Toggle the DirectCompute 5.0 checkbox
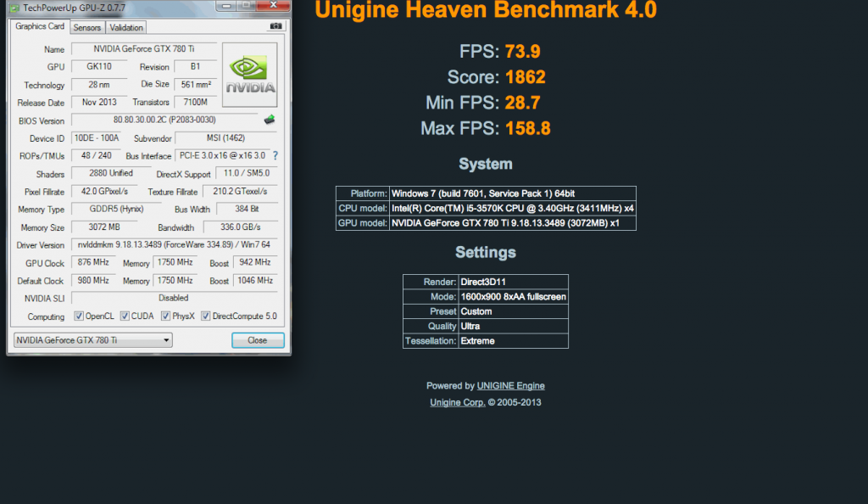The width and height of the screenshot is (868, 504). (x=206, y=316)
